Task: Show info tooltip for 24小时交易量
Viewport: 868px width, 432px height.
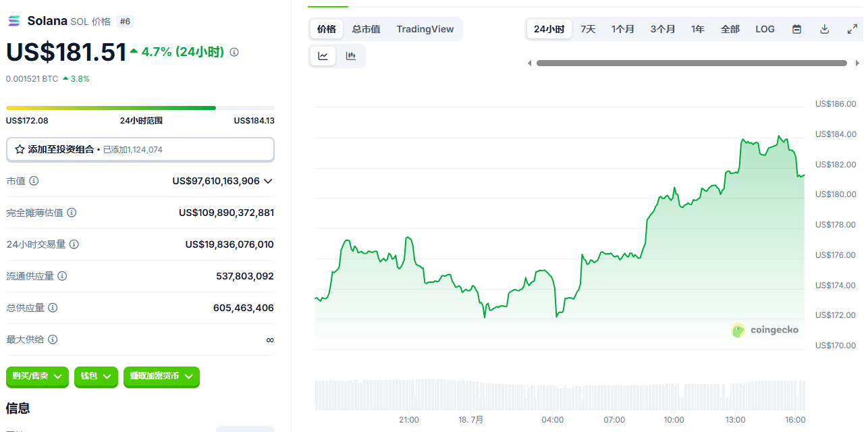Action: pyautogui.click(x=74, y=244)
